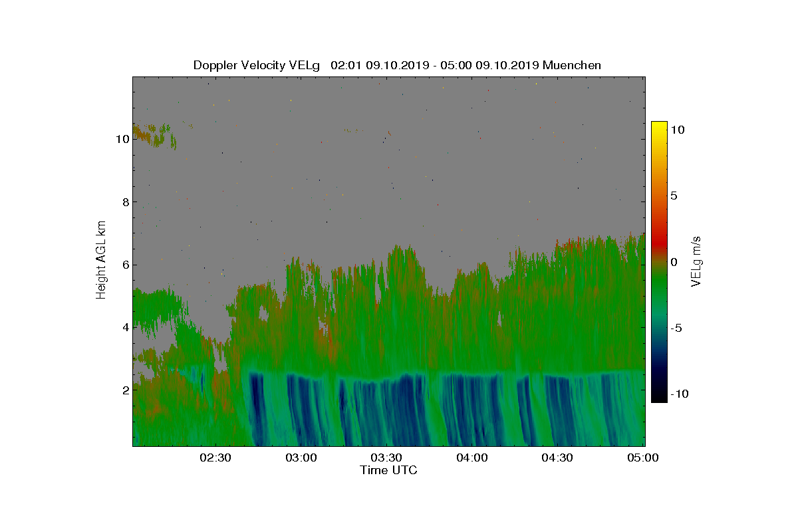Click the height tick label '10'
Viewport: 798px width, 532px height.
click(121, 139)
